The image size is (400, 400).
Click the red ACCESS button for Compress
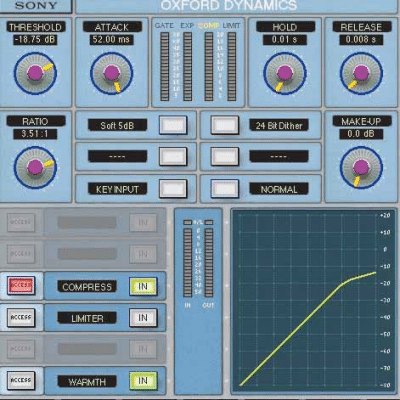coord(21,286)
